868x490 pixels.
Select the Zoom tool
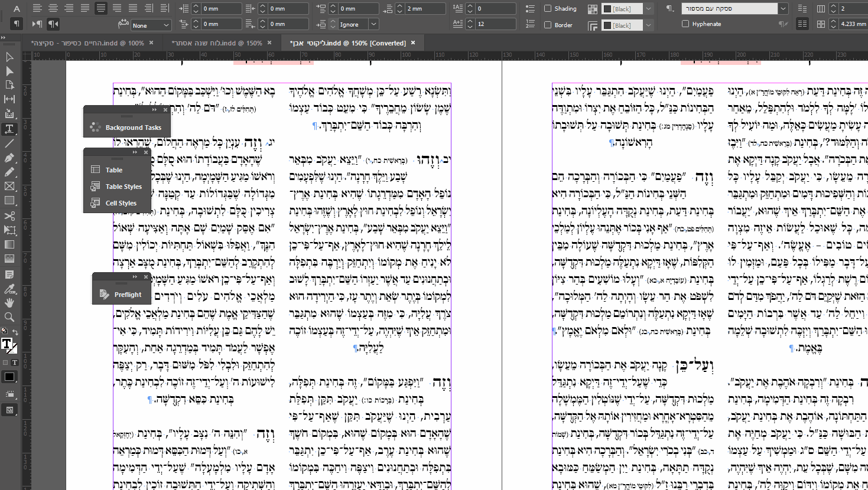coord(8,316)
